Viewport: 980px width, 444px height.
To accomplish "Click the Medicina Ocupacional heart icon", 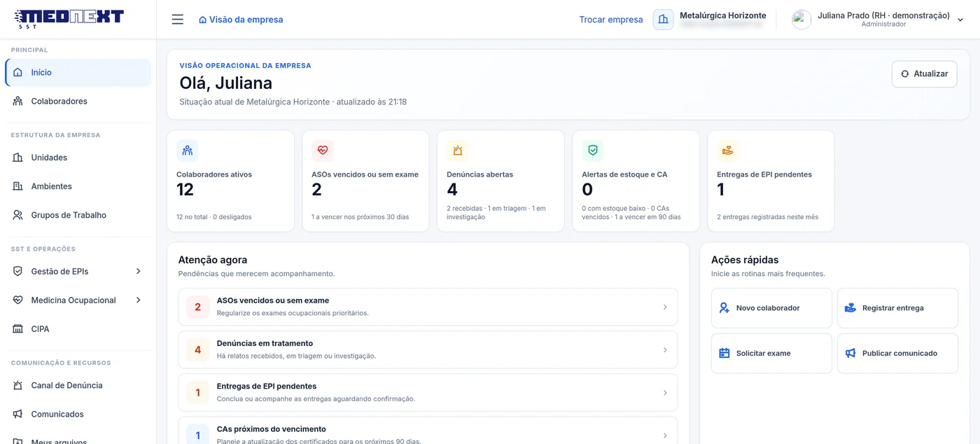I will tap(18, 300).
